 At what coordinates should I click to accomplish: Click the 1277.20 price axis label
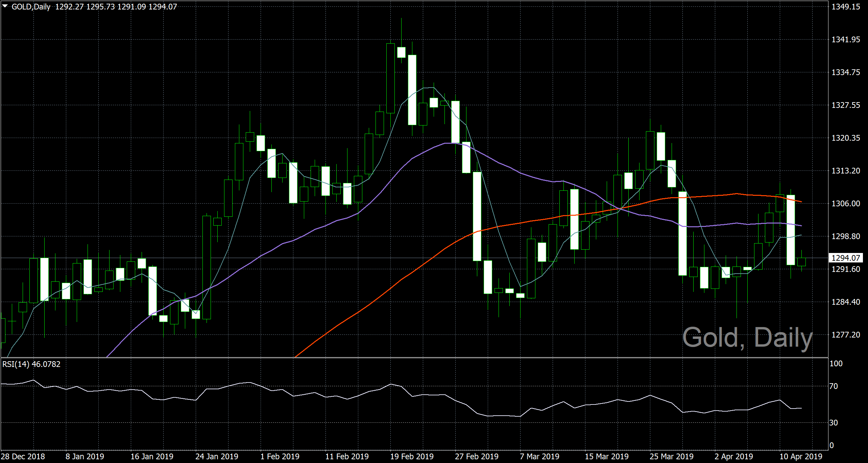[846, 335]
